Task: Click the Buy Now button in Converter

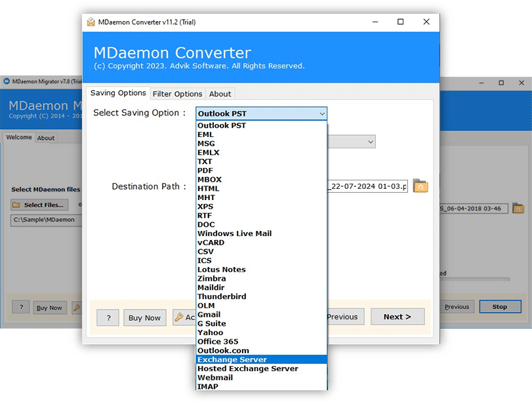Action: (x=144, y=318)
